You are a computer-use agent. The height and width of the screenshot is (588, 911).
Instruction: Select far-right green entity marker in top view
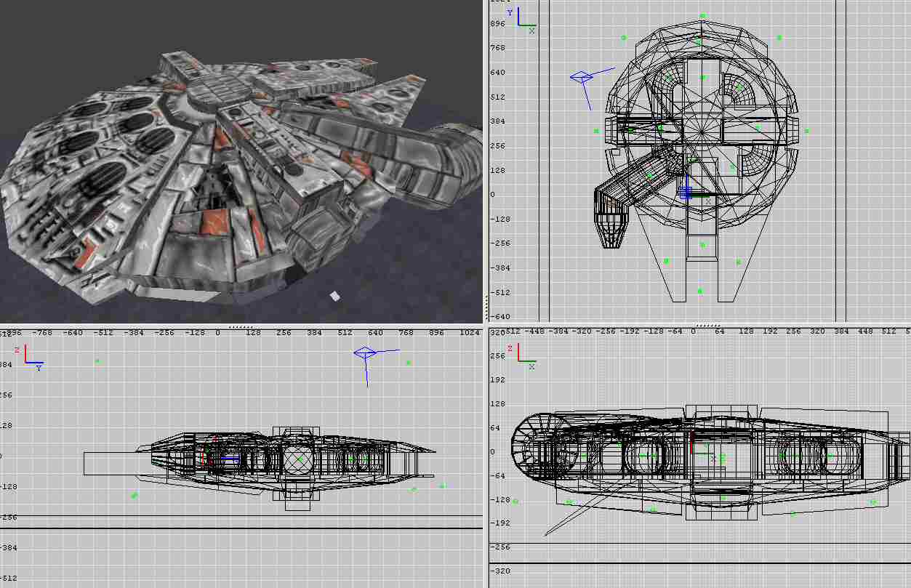807,132
